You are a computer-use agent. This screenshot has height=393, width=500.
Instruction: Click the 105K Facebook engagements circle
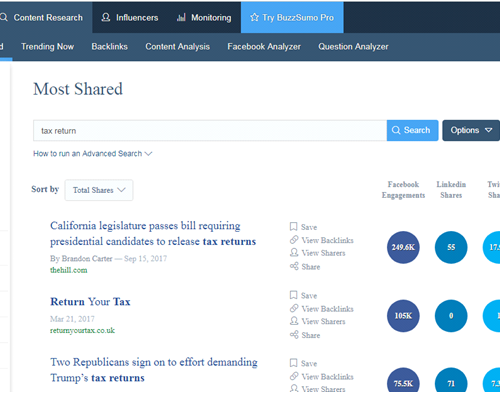coord(403,316)
